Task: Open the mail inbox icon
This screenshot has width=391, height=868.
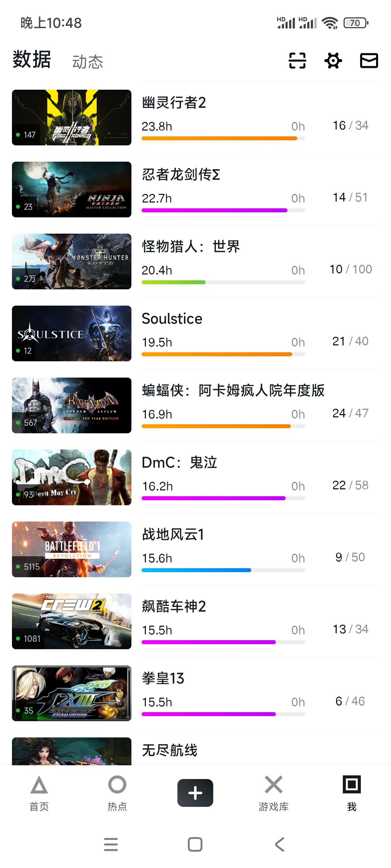Action: [369, 60]
